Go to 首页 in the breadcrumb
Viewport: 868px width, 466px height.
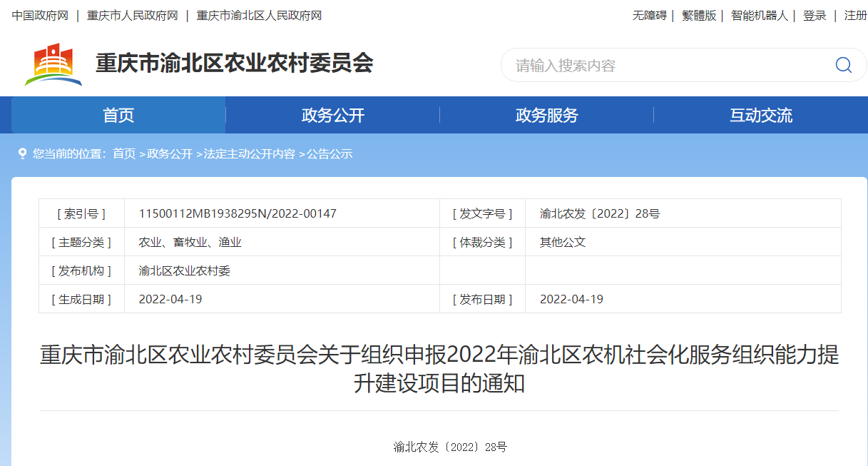coord(124,153)
